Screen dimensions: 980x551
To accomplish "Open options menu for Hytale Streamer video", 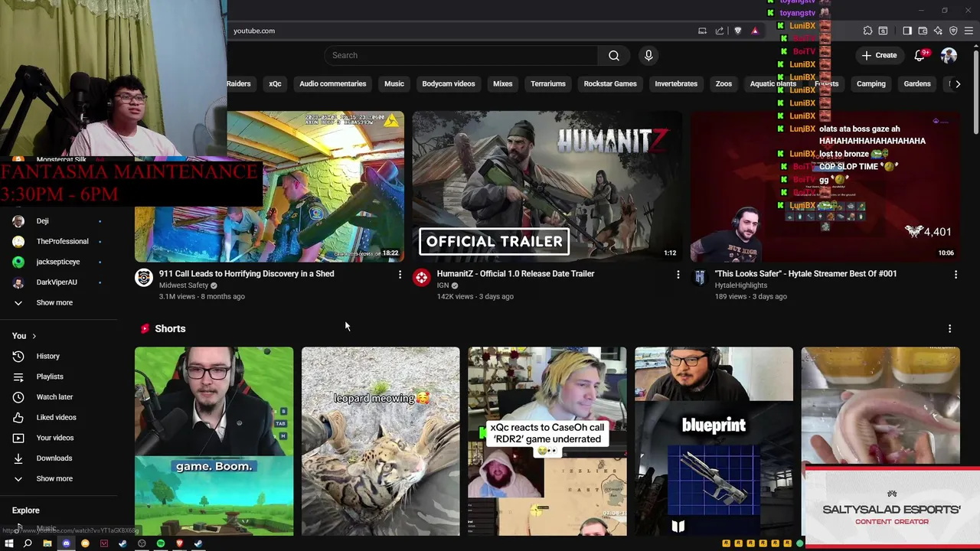I will 955,274.
